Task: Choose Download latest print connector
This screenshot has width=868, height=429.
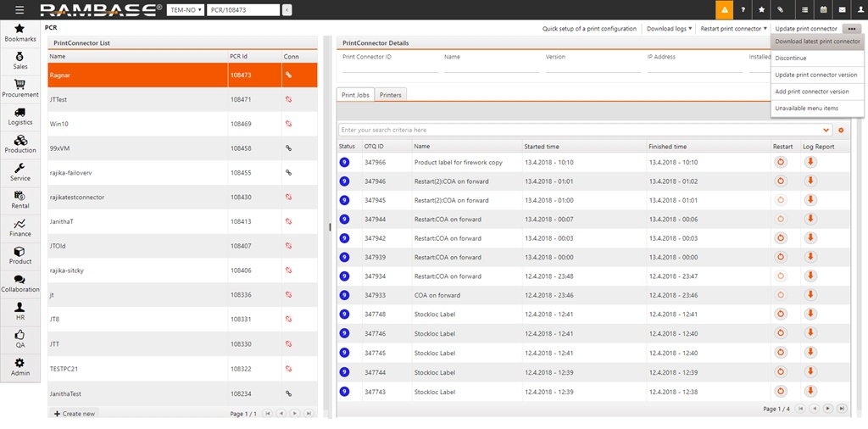Action: (817, 42)
